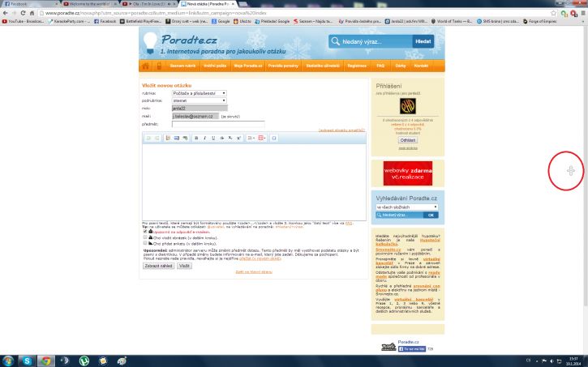Screen dimensions: 588x367
Task: Open Windows Start button
Action: tap(8, 361)
